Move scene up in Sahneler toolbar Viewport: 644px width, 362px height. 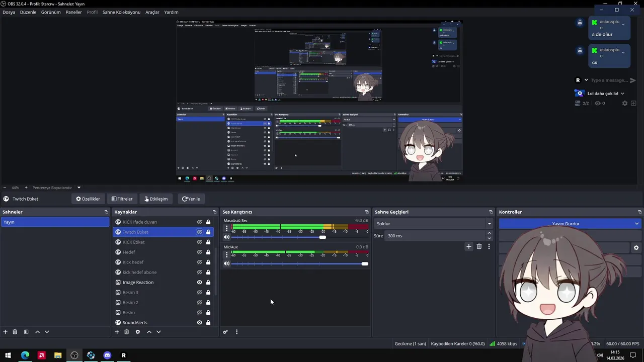click(37, 332)
